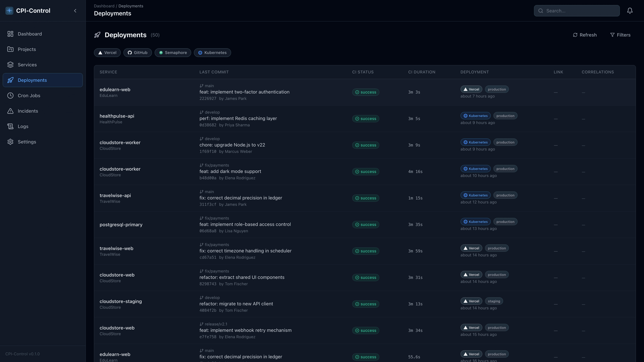Open Settings via the gear icon
The width and height of the screenshot is (644, 362).
[x=10, y=142]
